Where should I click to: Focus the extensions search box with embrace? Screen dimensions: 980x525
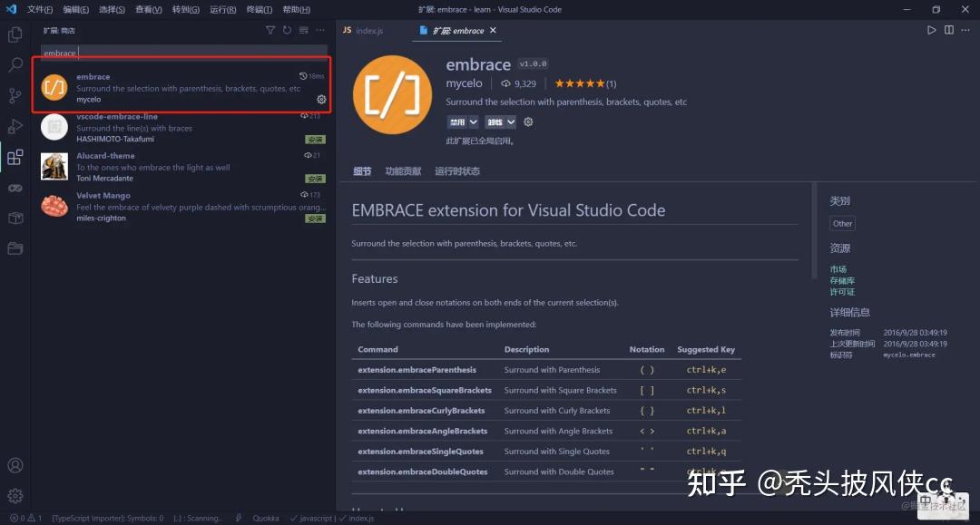click(183, 53)
